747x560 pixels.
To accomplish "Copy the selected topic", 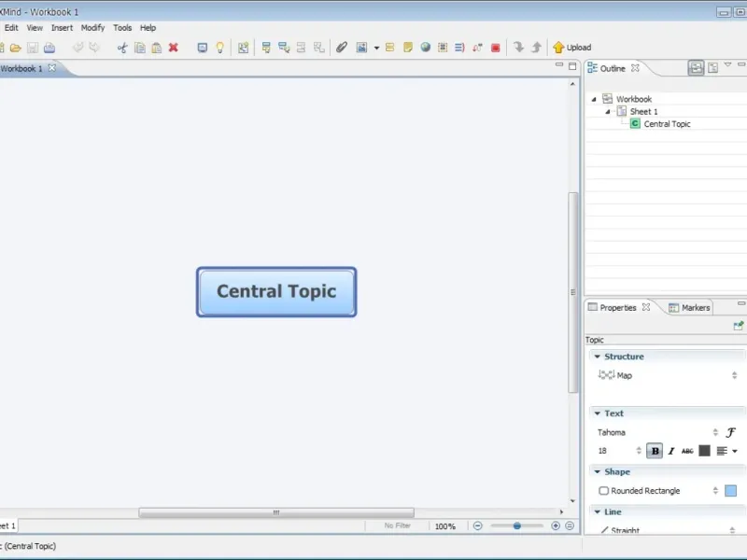I will point(139,48).
